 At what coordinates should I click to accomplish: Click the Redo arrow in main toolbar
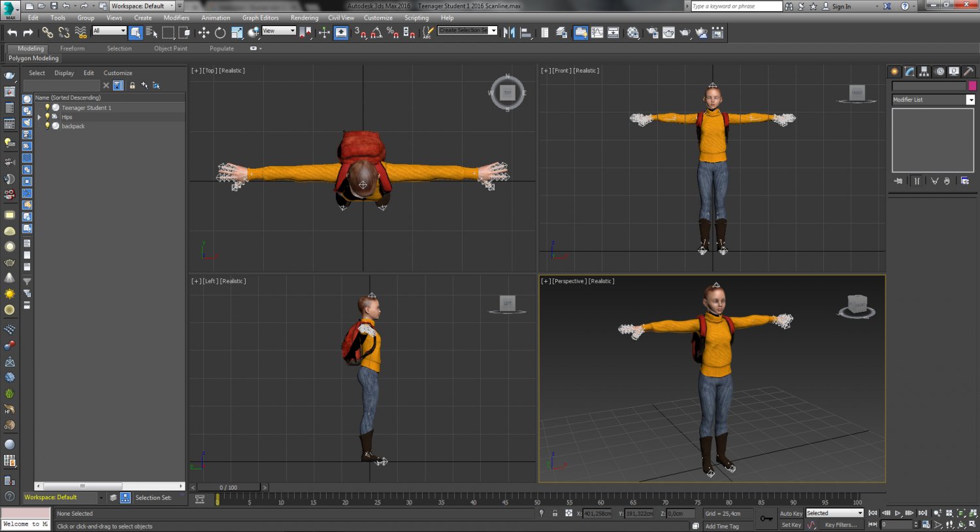(28, 32)
